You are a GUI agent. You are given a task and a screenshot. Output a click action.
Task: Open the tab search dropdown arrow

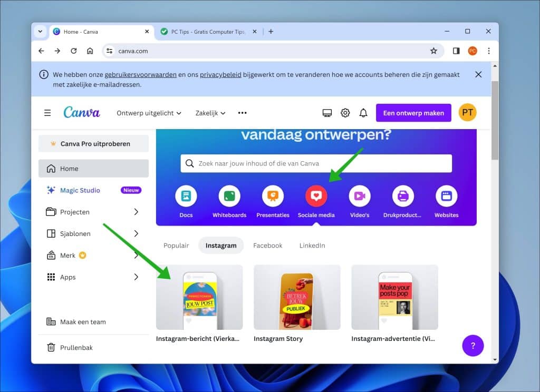(40, 31)
